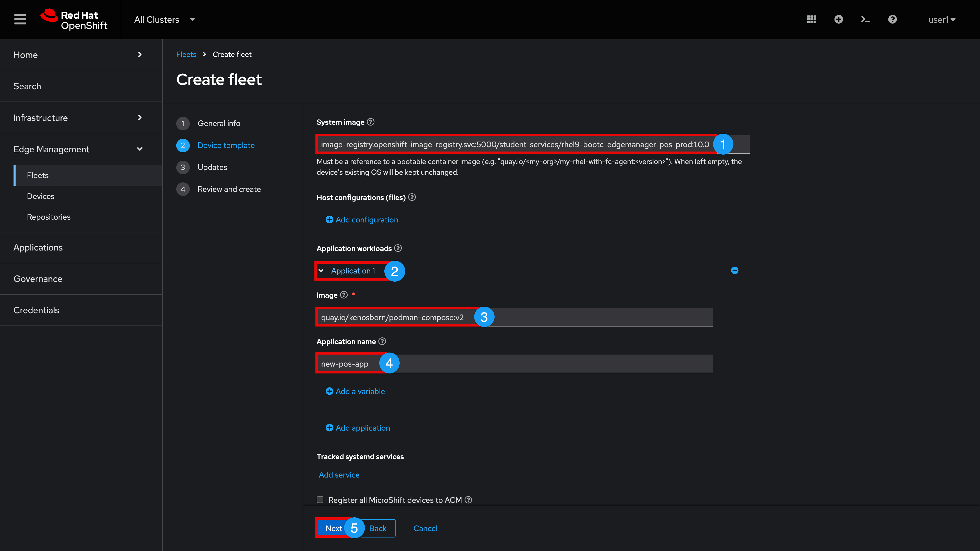
Task: Click Add configuration link
Action: pos(362,220)
